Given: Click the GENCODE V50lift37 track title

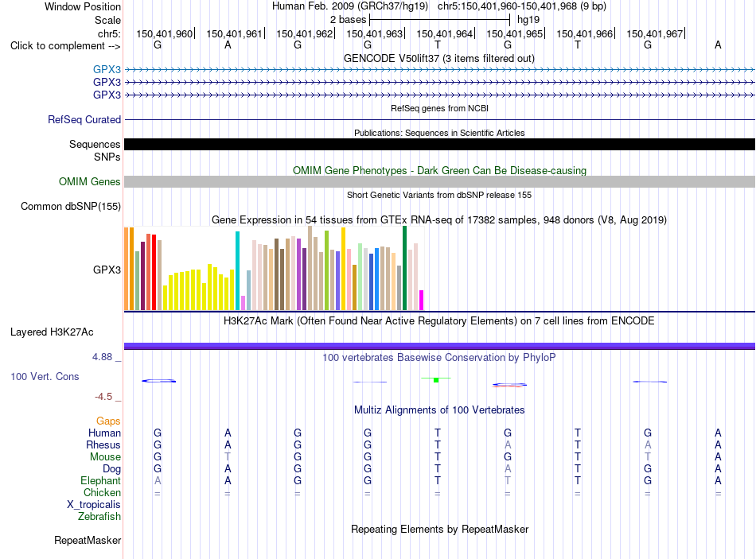Looking at the screenshot, I should point(438,58).
